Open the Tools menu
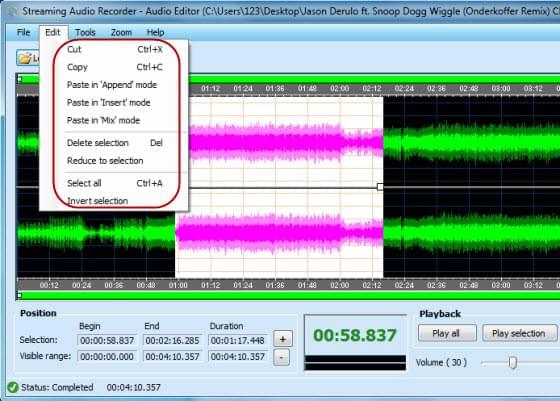This screenshot has height=401, width=560. [x=85, y=32]
